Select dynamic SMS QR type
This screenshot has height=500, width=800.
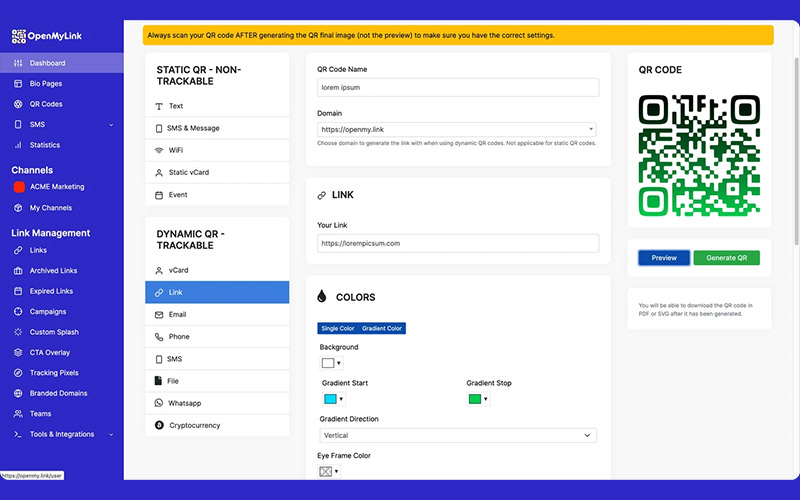point(217,359)
